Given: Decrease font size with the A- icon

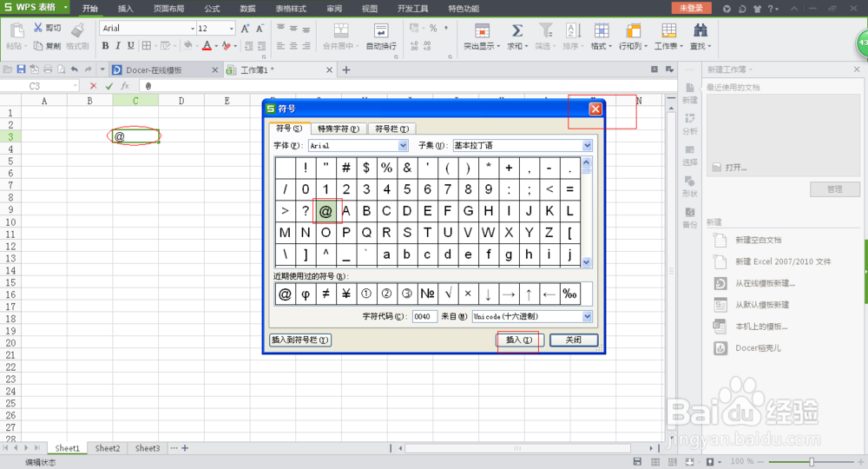Looking at the screenshot, I should click(260, 29).
